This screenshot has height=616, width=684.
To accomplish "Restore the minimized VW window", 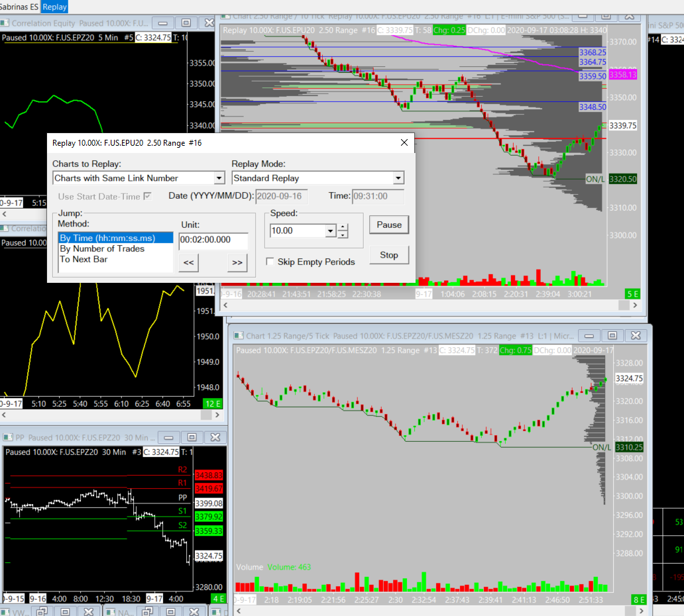I will tap(42, 611).
